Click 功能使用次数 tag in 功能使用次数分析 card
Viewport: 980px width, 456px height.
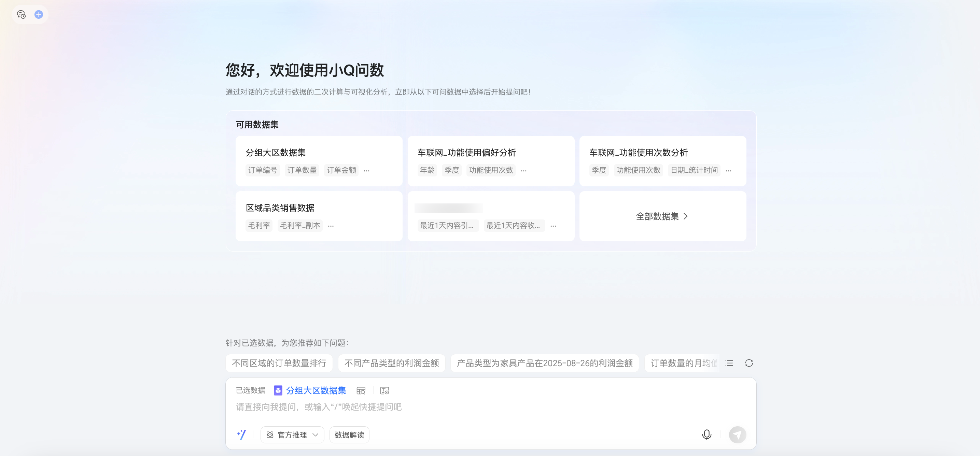click(638, 170)
